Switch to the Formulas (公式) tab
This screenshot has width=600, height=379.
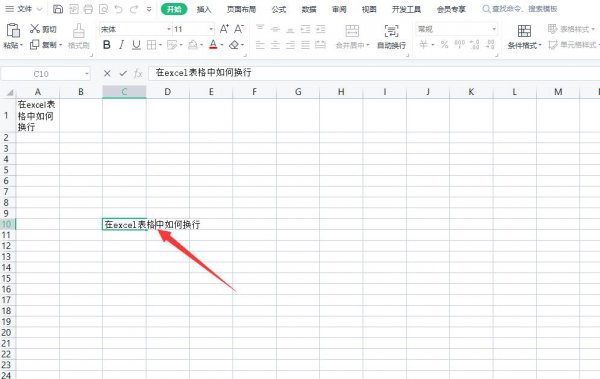[279, 9]
